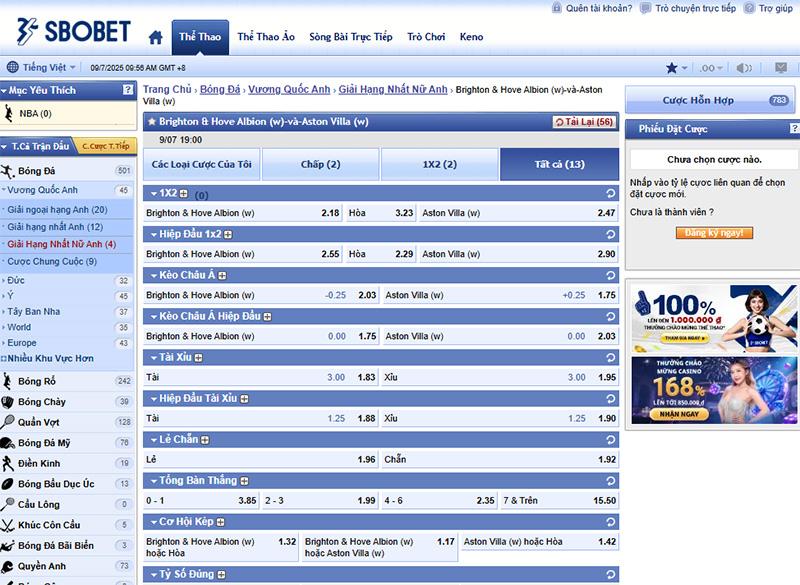Click the sound speaker icon in toolbar
Image resolution: width=800 pixels, height=585 pixels.
point(743,68)
